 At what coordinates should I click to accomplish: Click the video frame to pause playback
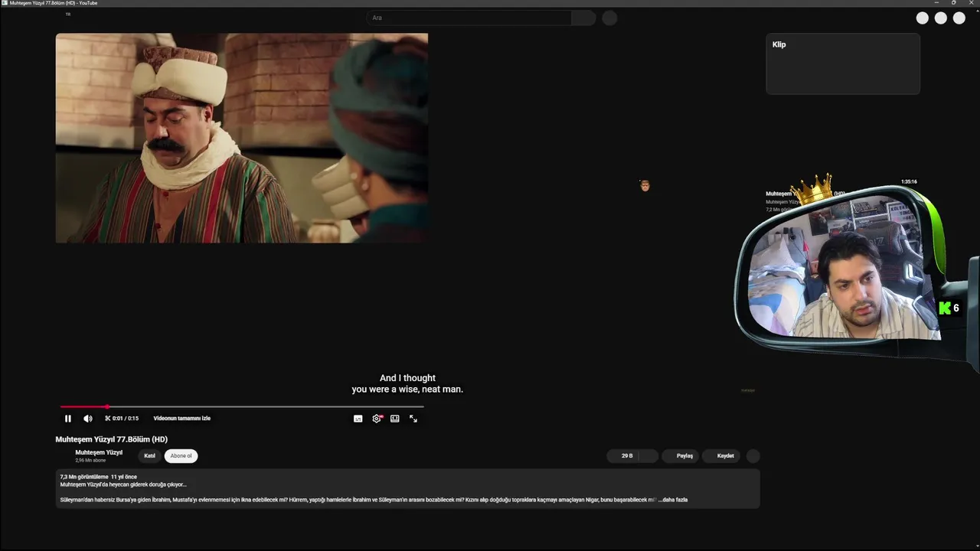242,138
